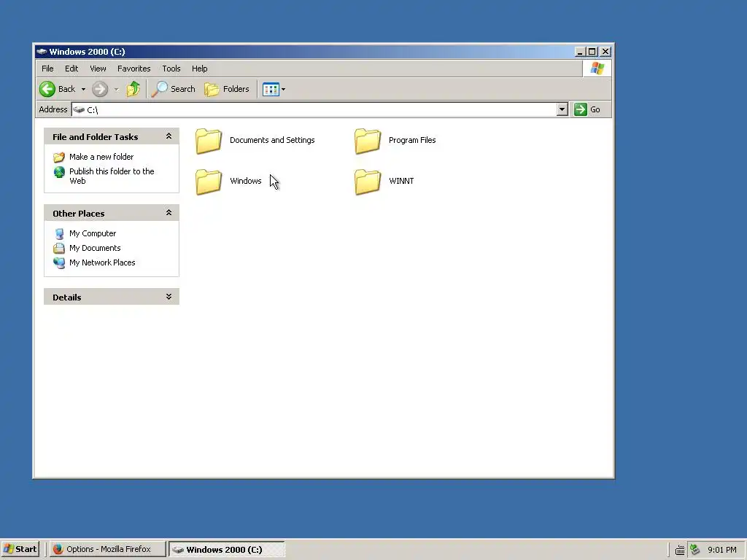Click the 9:01 PM clock
This screenshot has height=560, width=747.
tap(721, 550)
